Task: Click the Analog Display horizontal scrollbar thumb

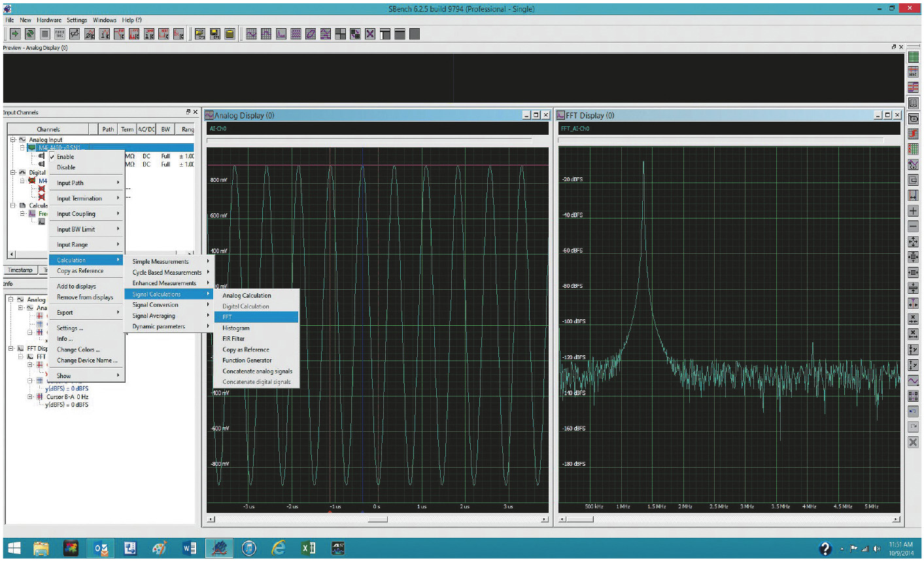Action: (x=377, y=519)
